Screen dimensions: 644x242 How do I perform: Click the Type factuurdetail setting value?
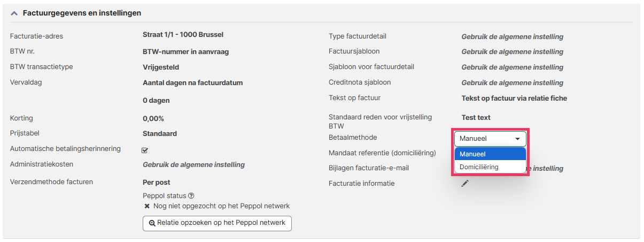coord(512,37)
